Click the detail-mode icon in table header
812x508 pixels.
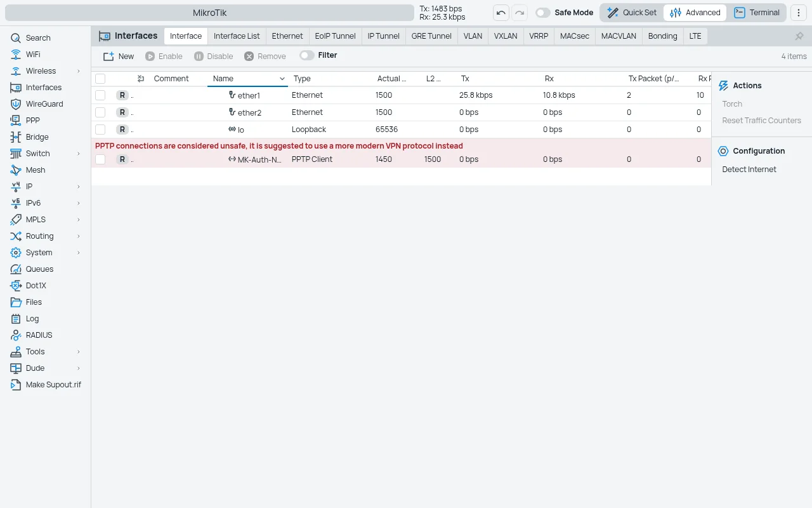tap(141, 79)
